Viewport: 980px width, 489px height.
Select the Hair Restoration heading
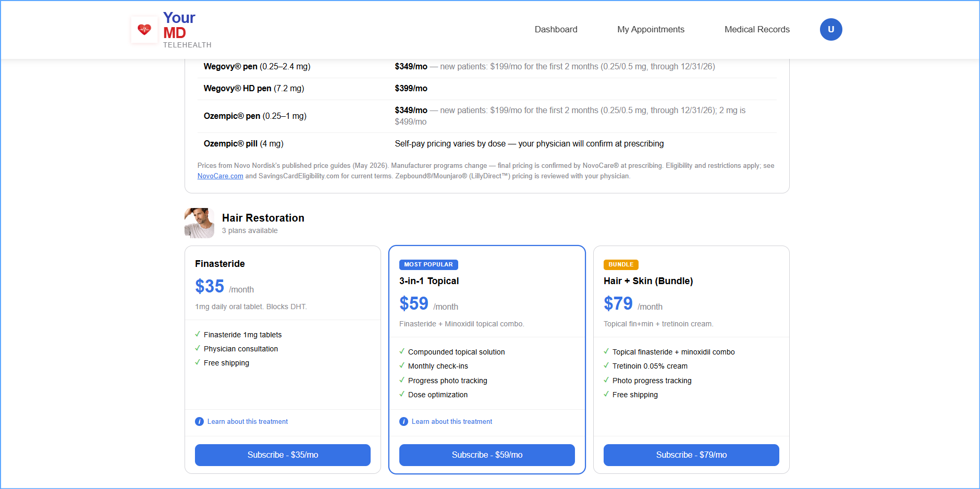click(x=263, y=218)
